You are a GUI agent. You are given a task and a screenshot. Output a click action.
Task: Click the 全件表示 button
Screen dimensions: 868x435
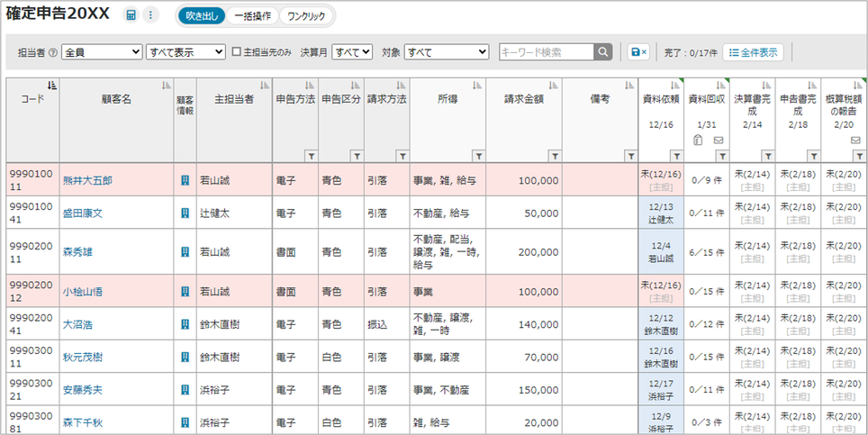pos(753,52)
